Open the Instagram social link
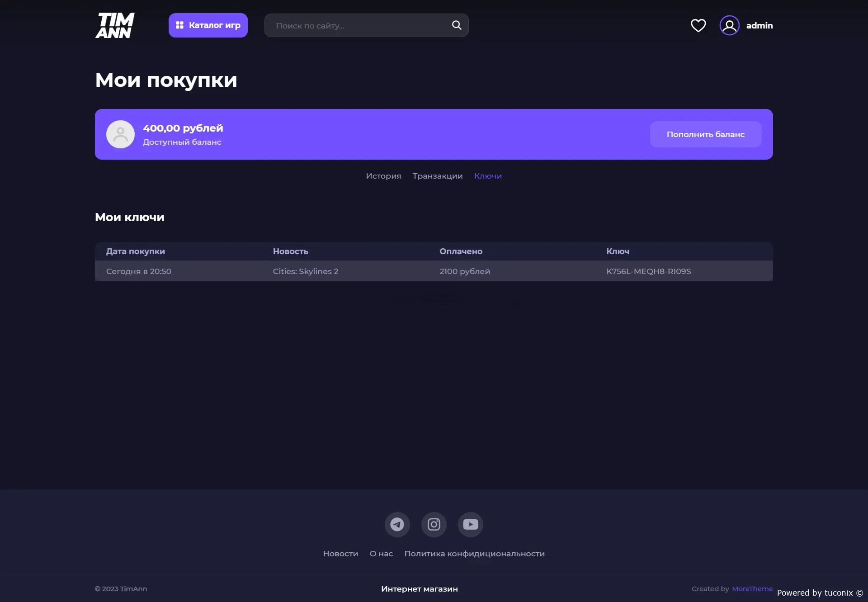Viewport: 868px width, 602px height. pyautogui.click(x=434, y=524)
